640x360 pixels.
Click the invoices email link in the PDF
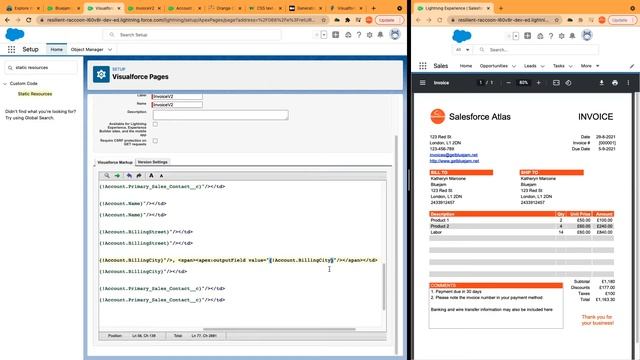coord(453,155)
